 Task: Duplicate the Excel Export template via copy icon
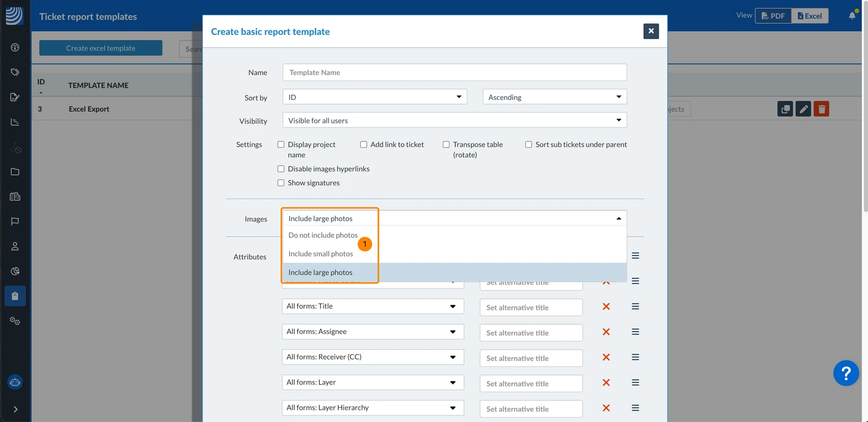click(785, 109)
